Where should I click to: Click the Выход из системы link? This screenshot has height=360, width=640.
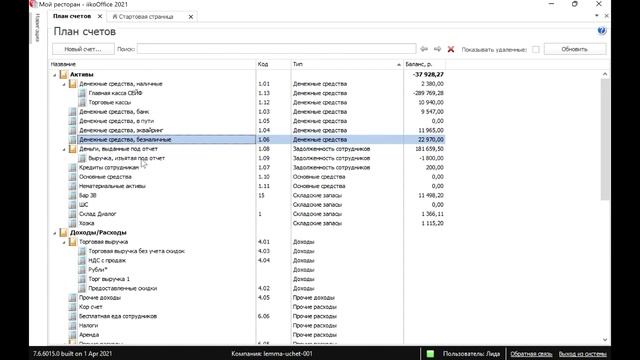[x=582, y=354]
